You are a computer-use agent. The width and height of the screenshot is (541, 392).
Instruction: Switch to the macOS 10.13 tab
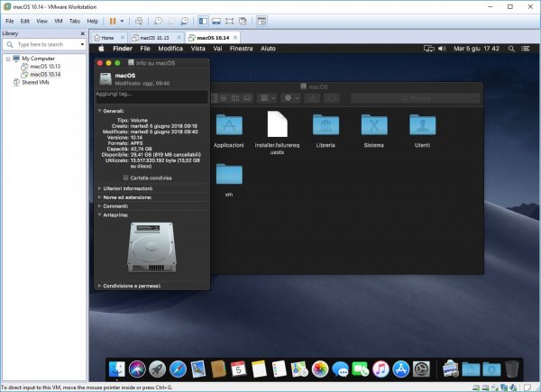154,38
